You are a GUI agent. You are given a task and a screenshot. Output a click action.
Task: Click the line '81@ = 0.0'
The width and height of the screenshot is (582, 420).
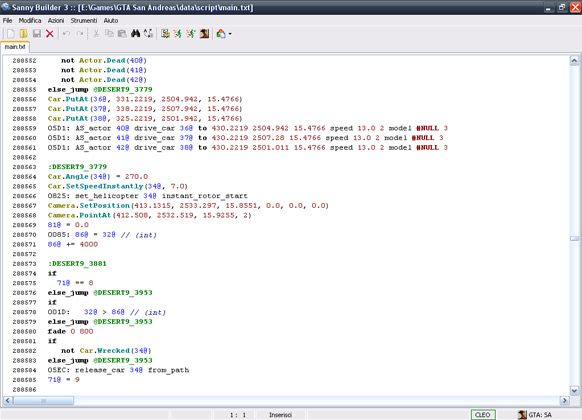pos(68,225)
